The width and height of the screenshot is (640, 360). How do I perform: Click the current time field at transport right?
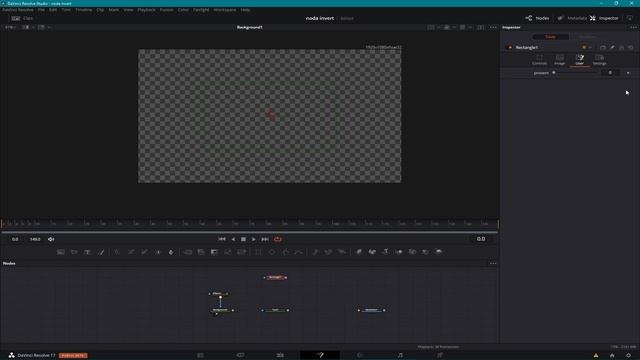[x=481, y=239]
